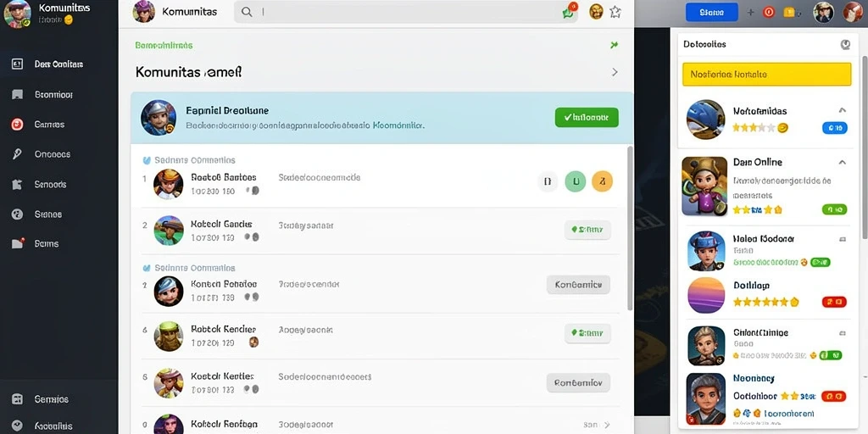Click the red circle icon in top right bar
The image size is (868, 434).
click(769, 12)
